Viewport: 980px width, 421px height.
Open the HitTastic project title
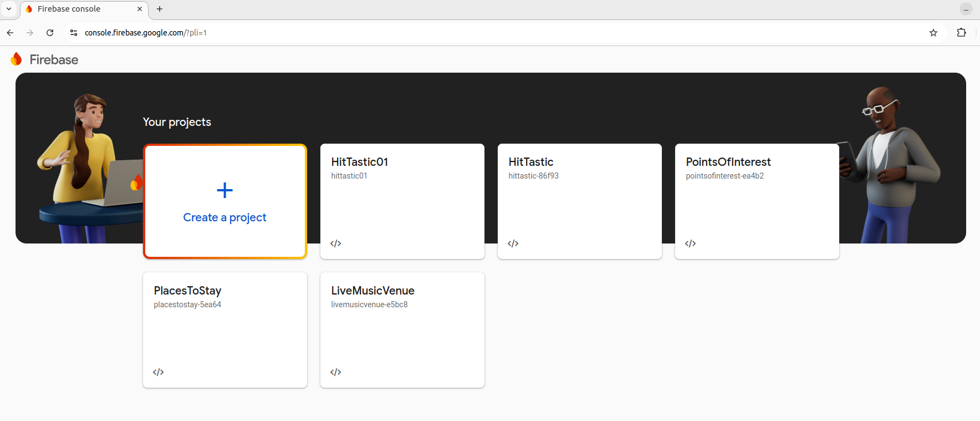[531, 162]
